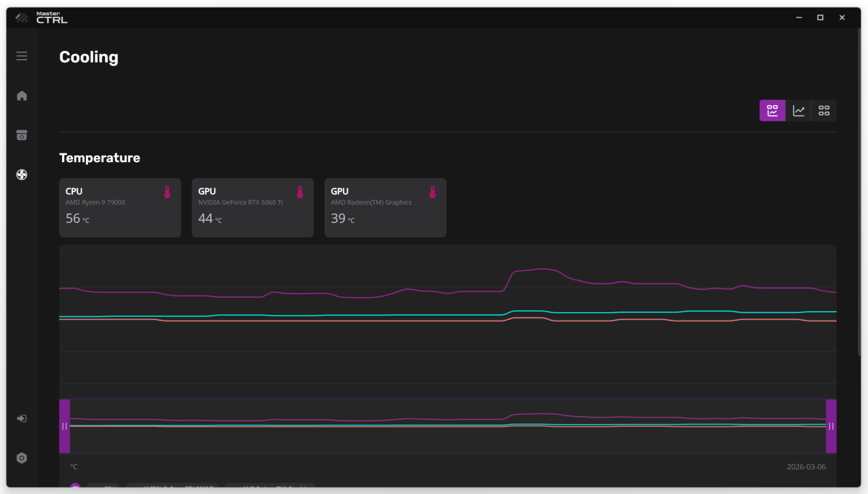Switch to the grid tiles view
The width and height of the screenshot is (868, 494).
pos(823,110)
